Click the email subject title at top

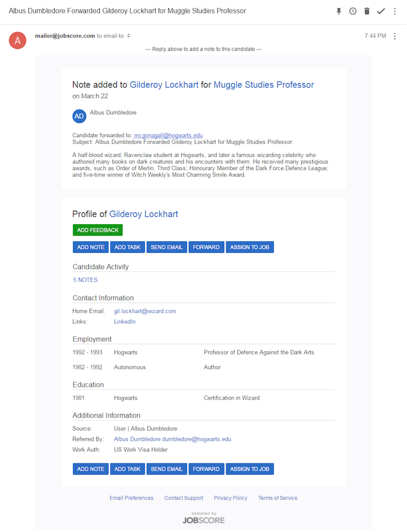click(x=127, y=11)
